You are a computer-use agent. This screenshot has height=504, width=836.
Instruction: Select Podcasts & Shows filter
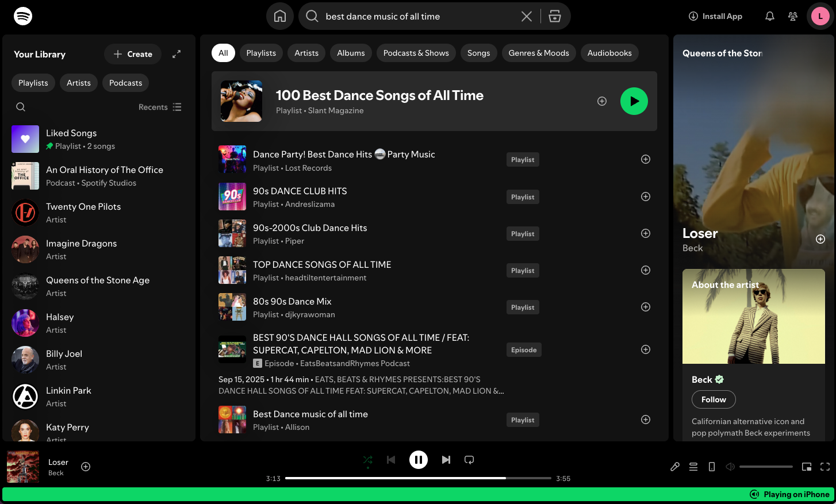coord(416,53)
